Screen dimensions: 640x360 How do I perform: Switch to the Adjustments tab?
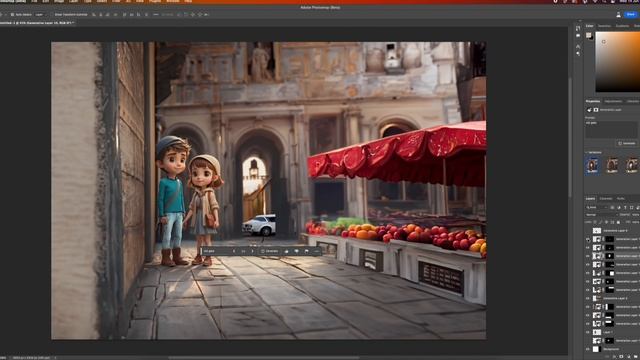(613, 101)
